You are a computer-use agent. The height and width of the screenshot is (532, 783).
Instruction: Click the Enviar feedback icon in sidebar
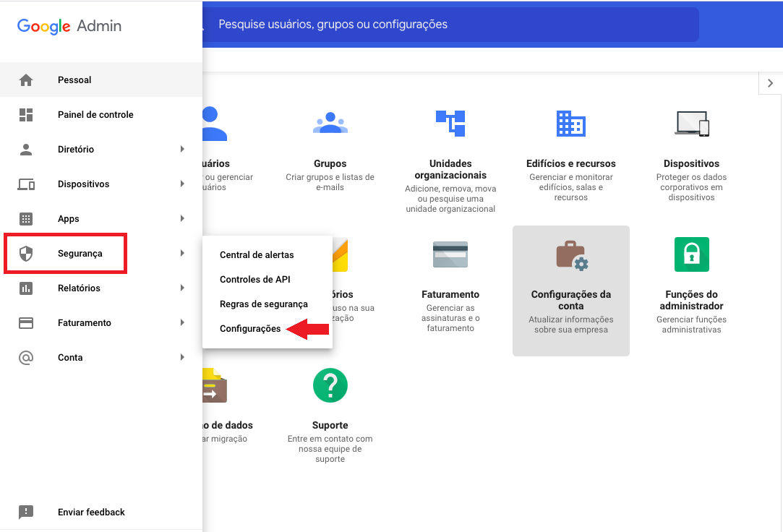(26, 512)
